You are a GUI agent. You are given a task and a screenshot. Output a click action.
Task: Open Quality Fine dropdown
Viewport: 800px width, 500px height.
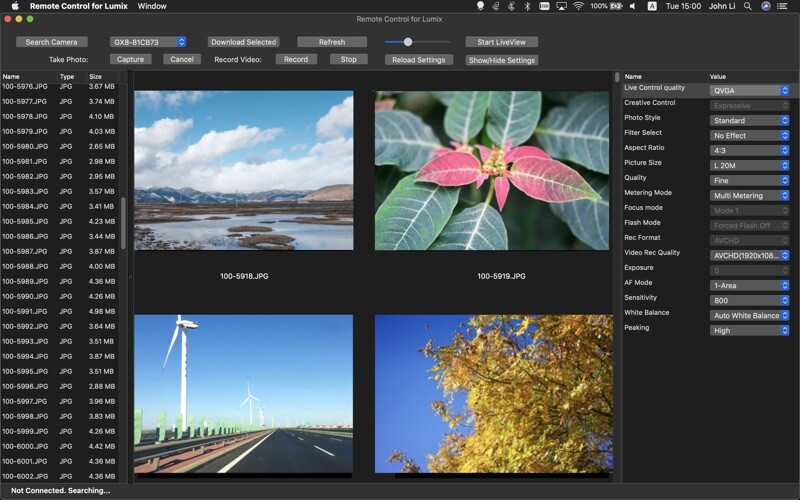coord(749,180)
